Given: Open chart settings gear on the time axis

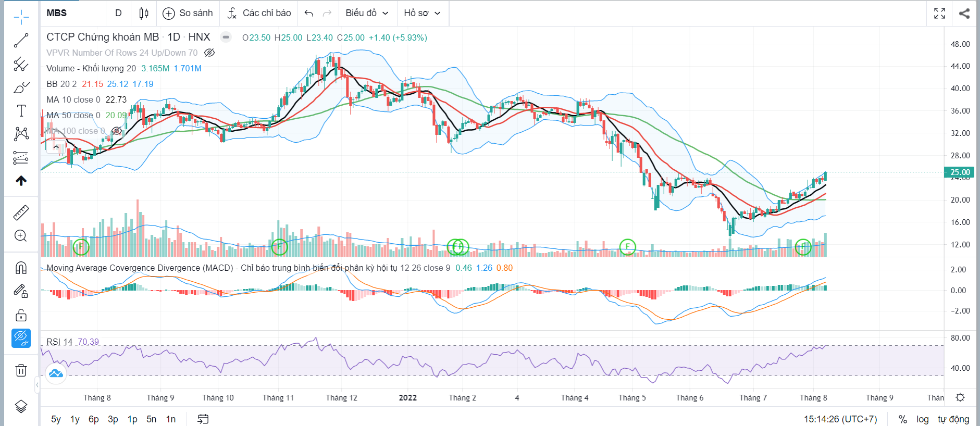Looking at the screenshot, I should pos(960,397).
